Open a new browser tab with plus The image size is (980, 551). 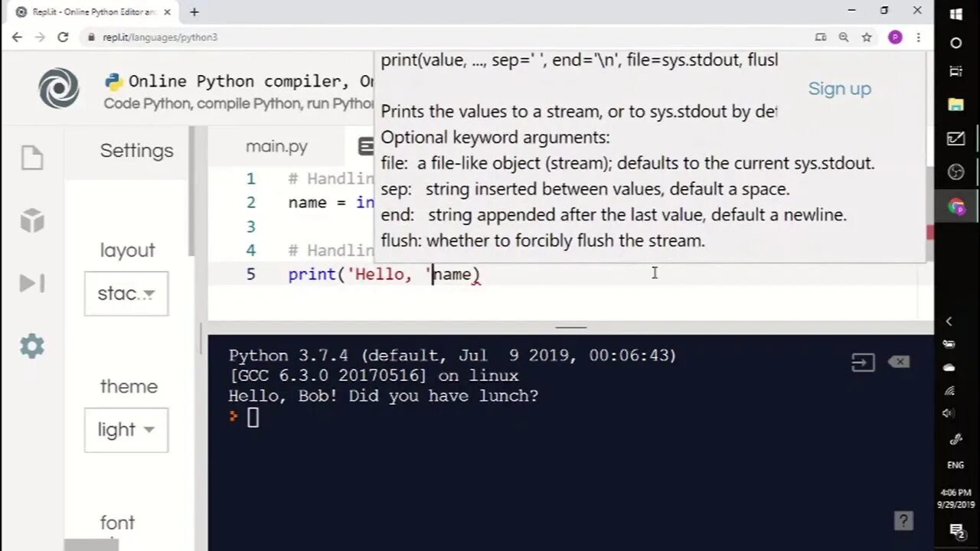tap(194, 11)
